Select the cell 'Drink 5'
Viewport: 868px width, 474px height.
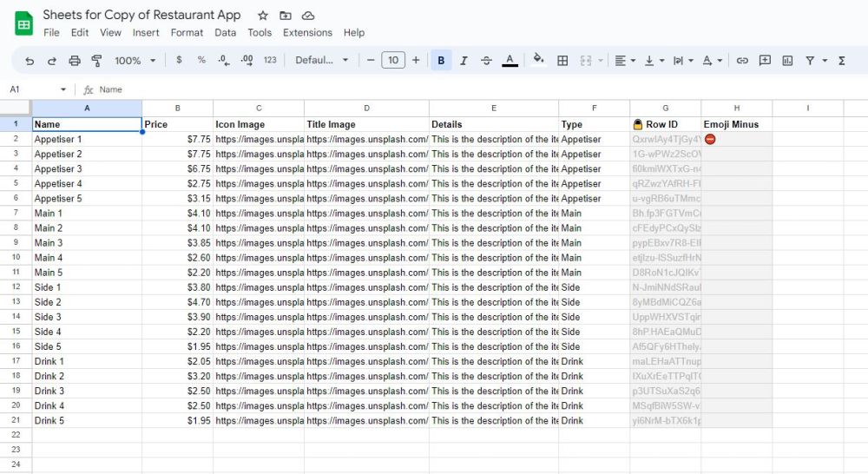coord(87,420)
